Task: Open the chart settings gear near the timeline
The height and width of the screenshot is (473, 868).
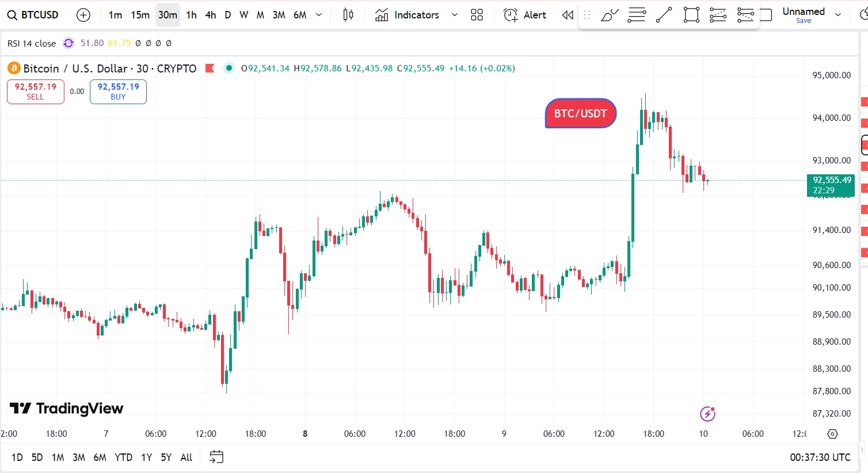Action: (832, 434)
